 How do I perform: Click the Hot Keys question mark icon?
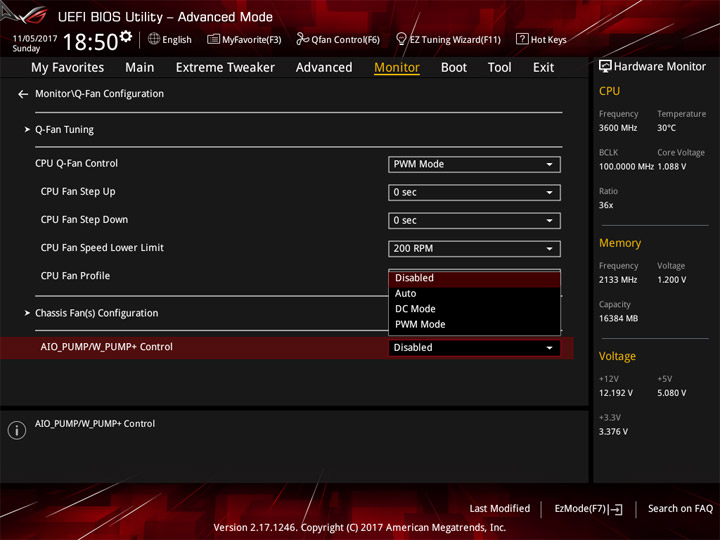coord(522,39)
